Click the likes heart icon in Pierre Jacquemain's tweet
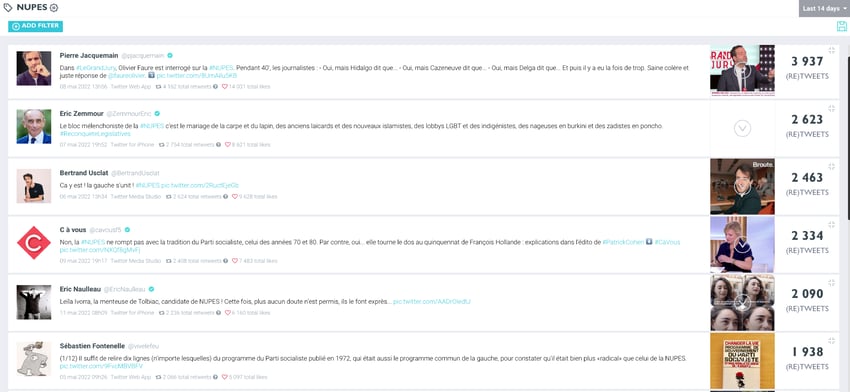Screen dimensions: 850x392 [225, 86]
